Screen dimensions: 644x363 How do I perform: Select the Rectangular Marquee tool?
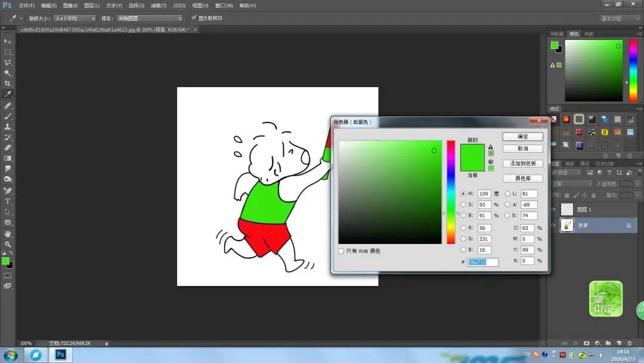7,52
